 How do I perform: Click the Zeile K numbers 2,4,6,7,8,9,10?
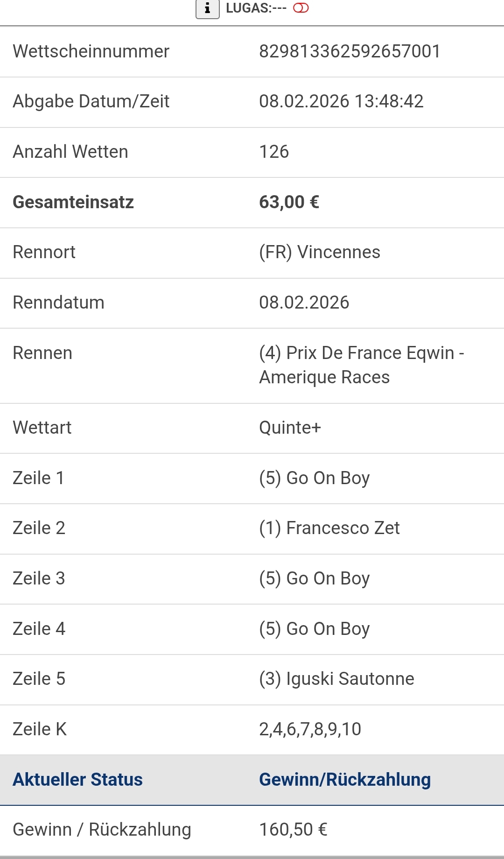coord(310,729)
